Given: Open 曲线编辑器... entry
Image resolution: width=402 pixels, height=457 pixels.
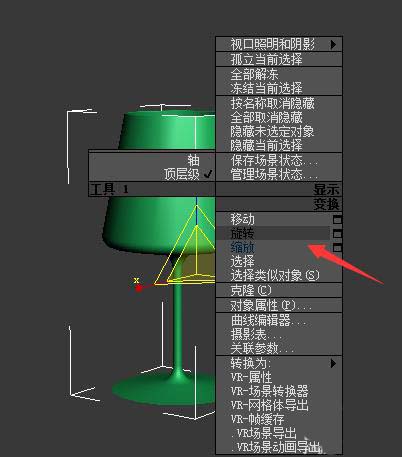Looking at the screenshot, I should click(279, 320).
